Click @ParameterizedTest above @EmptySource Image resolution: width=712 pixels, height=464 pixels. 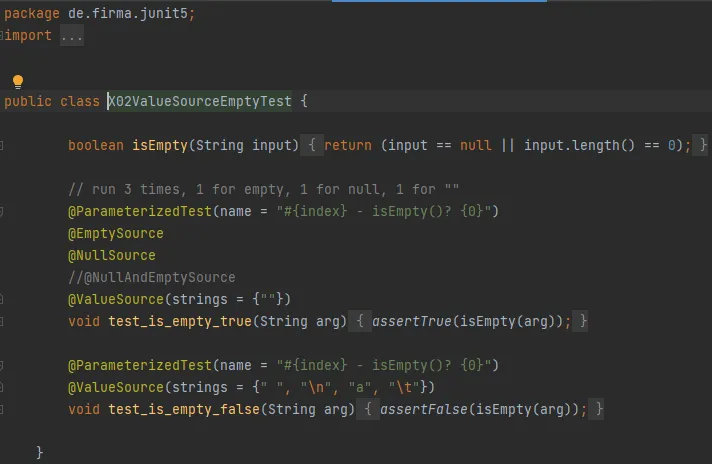pyautogui.click(x=140, y=211)
